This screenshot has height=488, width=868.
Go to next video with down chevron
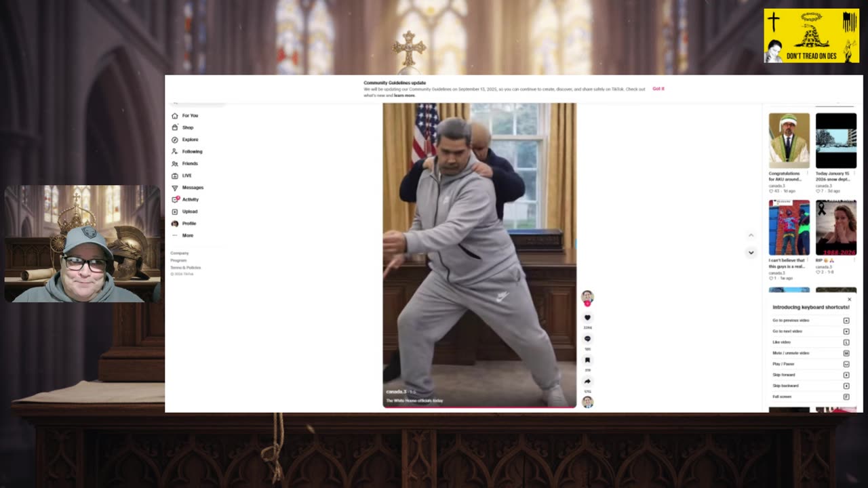point(751,252)
